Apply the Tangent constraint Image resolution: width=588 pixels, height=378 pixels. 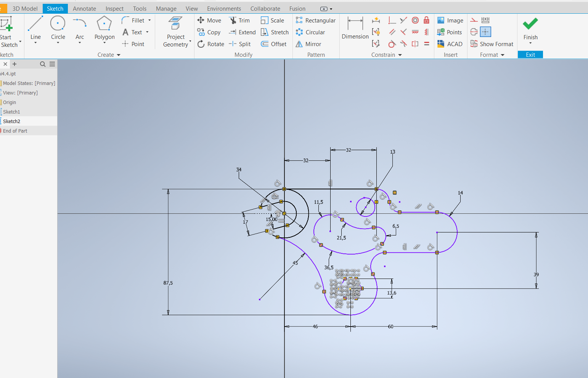pyautogui.click(x=392, y=44)
